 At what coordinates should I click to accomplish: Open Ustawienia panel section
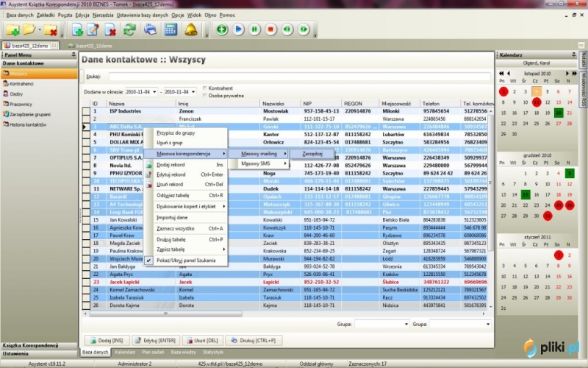click(39, 354)
